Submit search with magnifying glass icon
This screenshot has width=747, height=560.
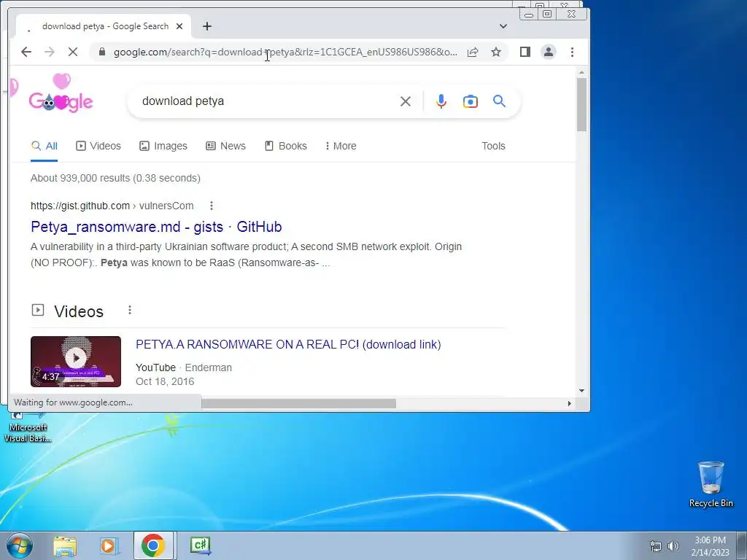pos(499,101)
